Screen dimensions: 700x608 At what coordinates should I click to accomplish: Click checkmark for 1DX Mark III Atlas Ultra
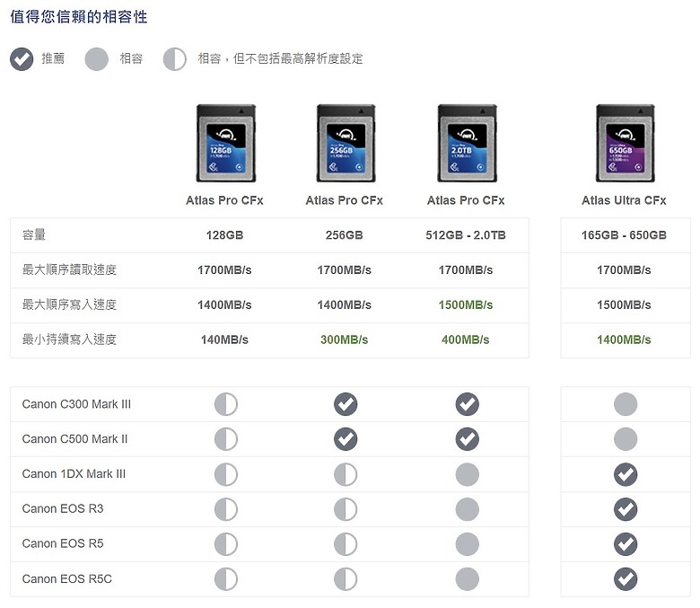coord(626,474)
